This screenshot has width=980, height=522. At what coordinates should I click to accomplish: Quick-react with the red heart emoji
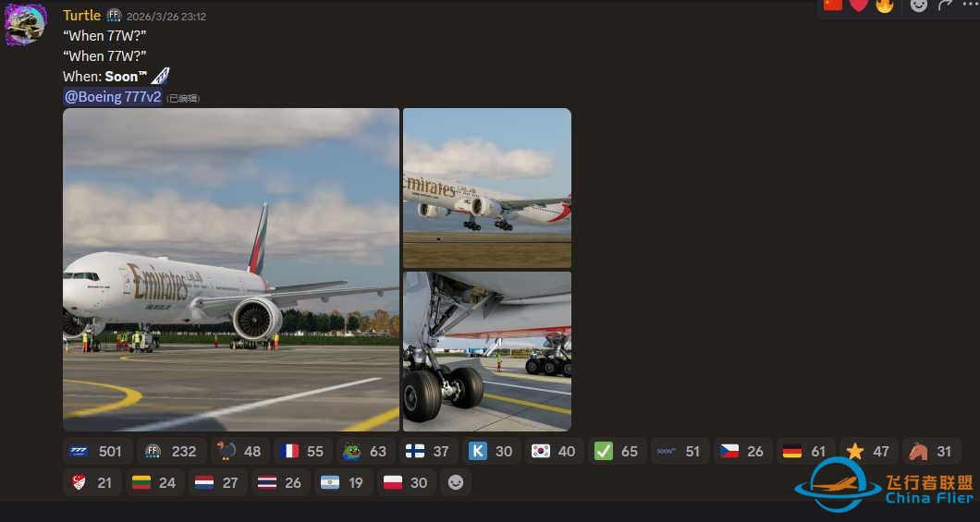coord(859,5)
